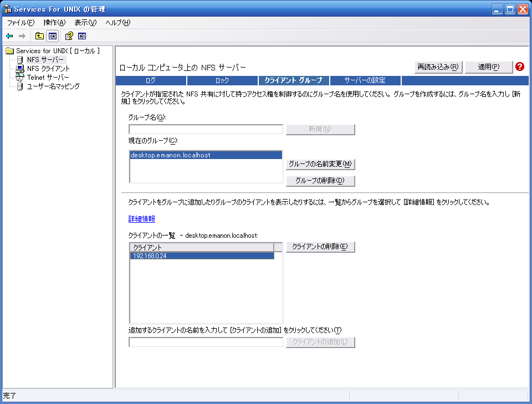Viewport: 532px width, 404px height.
Task: Switch to the ロック tab
Action: (222, 80)
